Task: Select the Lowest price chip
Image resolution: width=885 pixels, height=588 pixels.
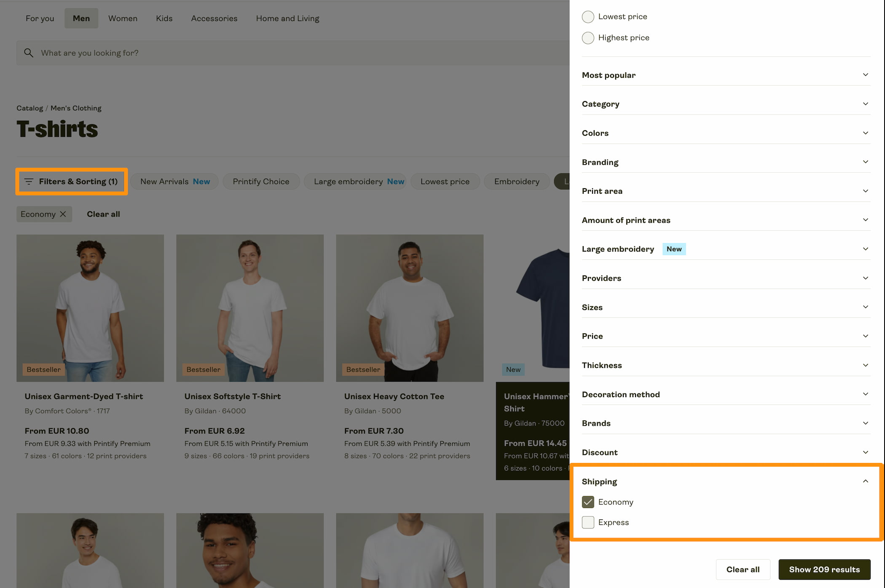Action: click(x=445, y=182)
